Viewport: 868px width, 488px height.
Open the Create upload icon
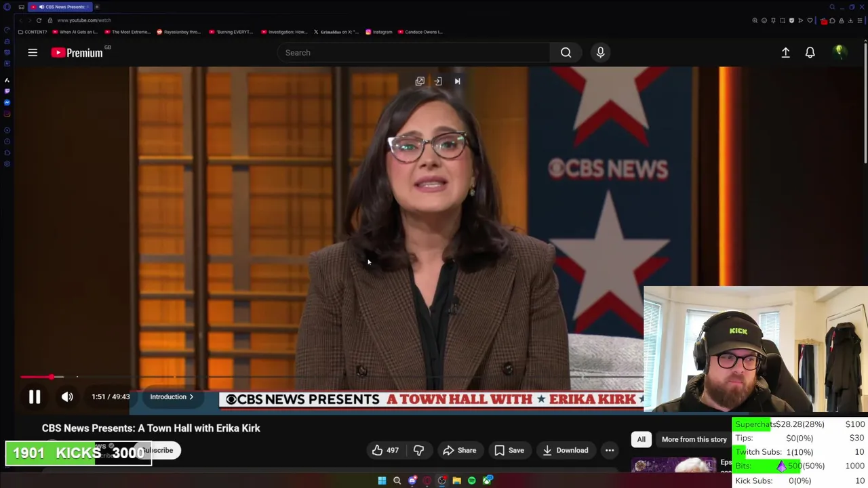[x=785, y=52]
